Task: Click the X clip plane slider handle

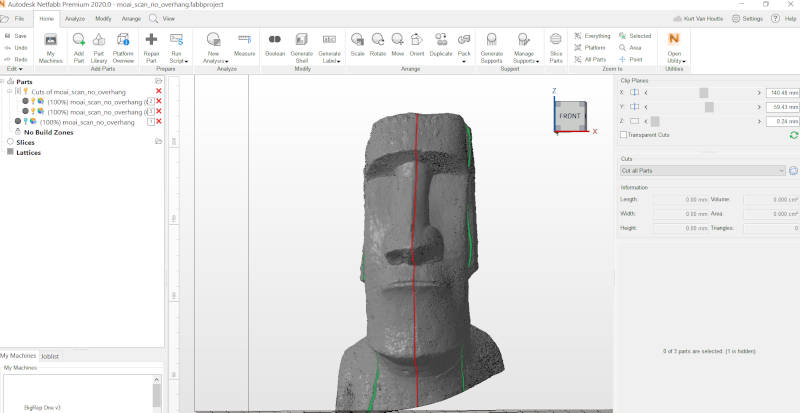Action: [704, 92]
